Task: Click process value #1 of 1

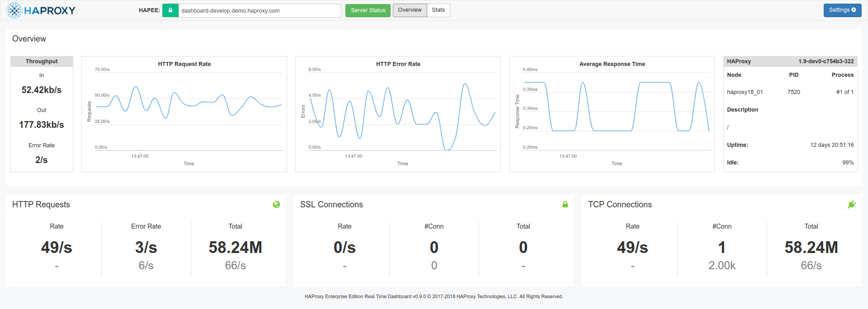Action: pos(845,92)
